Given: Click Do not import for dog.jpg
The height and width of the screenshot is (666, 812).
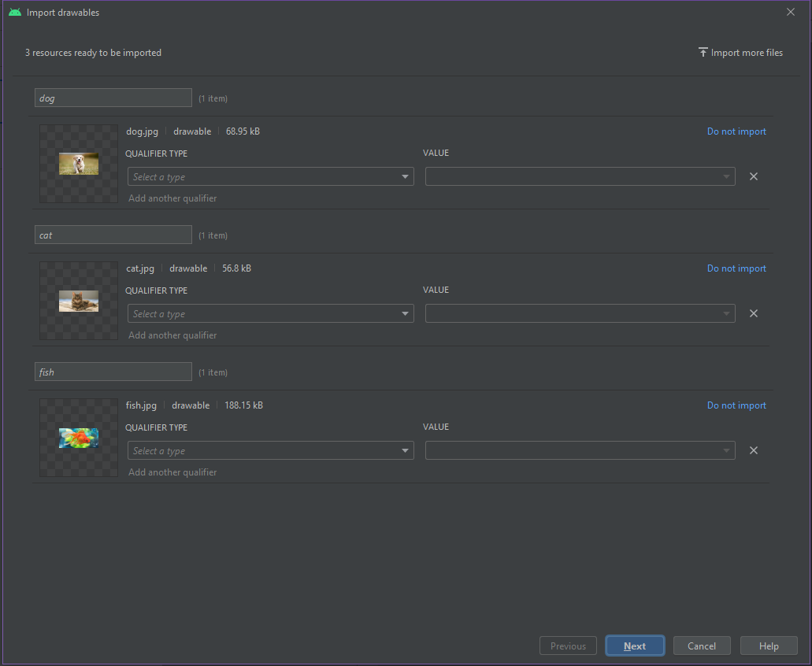Looking at the screenshot, I should pyautogui.click(x=736, y=131).
